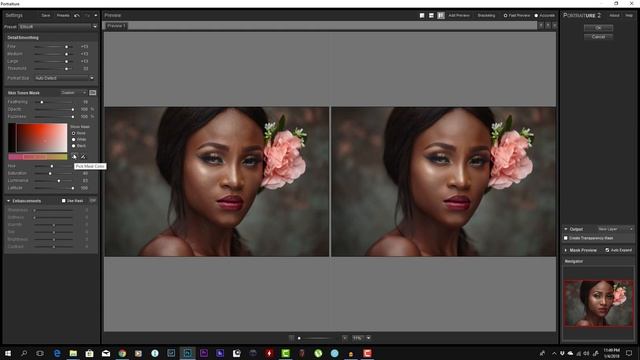Open Task View on taskbar
Image resolution: width=640 pixels, height=360 pixels.
coord(40,353)
